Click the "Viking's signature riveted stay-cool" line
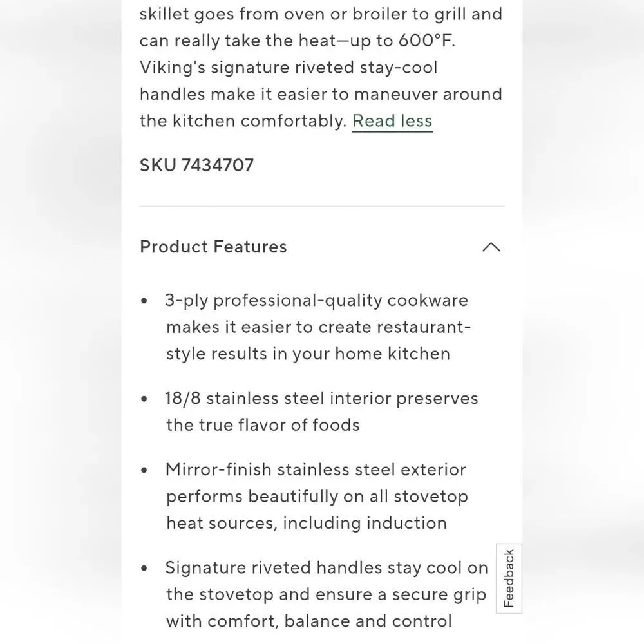 click(x=289, y=68)
